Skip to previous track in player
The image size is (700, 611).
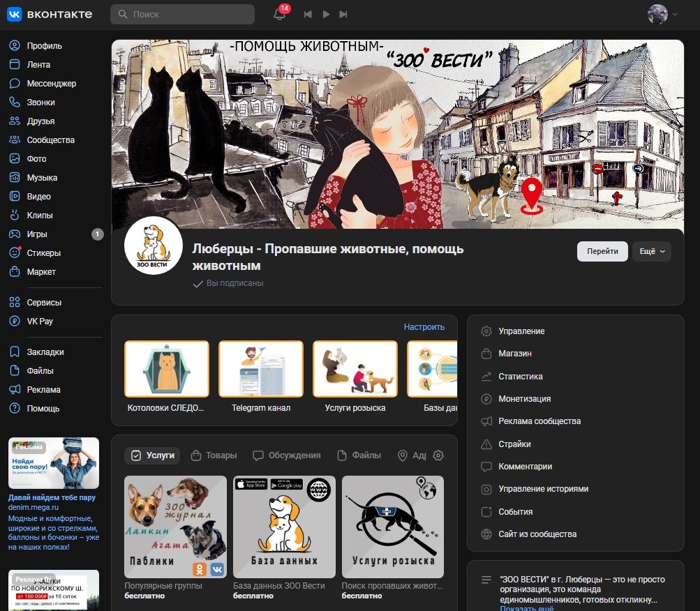[308, 14]
